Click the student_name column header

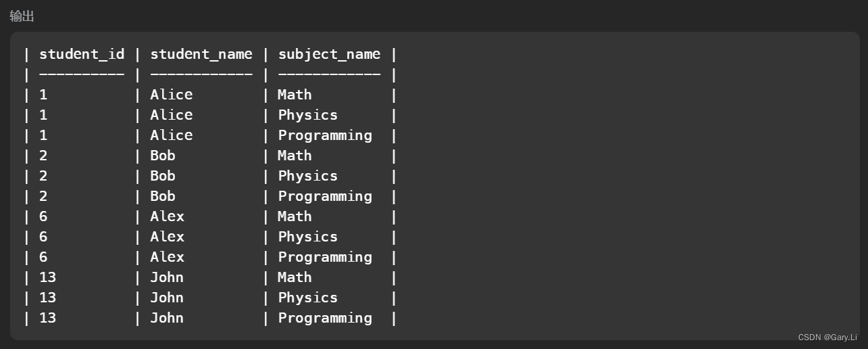point(201,54)
